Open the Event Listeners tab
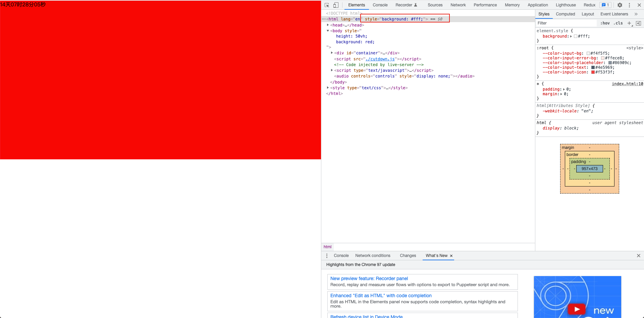 click(614, 14)
